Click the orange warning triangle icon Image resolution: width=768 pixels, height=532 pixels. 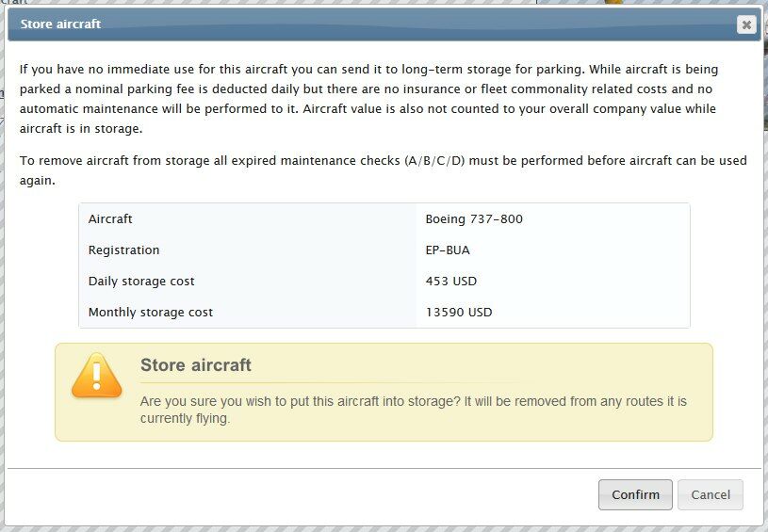96,376
